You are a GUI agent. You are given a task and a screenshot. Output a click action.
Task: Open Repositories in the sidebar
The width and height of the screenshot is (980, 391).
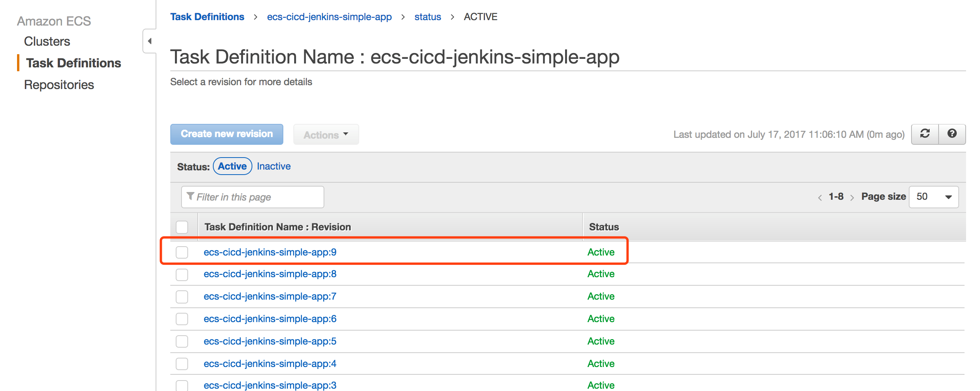(59, 85)
